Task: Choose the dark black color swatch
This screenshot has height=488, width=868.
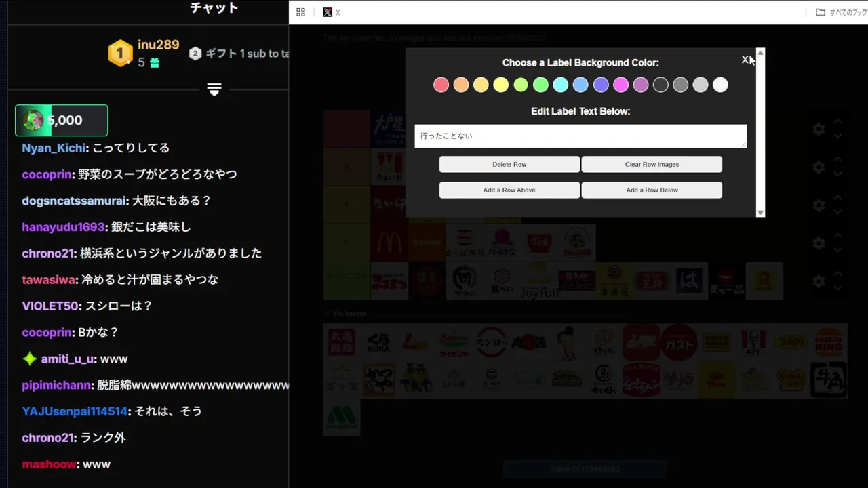Action: (660, 85)
